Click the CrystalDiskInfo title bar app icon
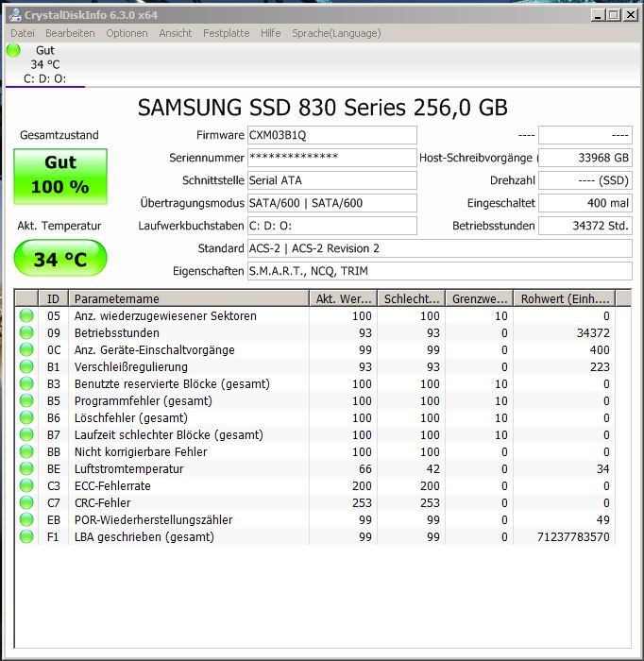The width and height of the screenshot is (644, 661). tap(15, 15)
